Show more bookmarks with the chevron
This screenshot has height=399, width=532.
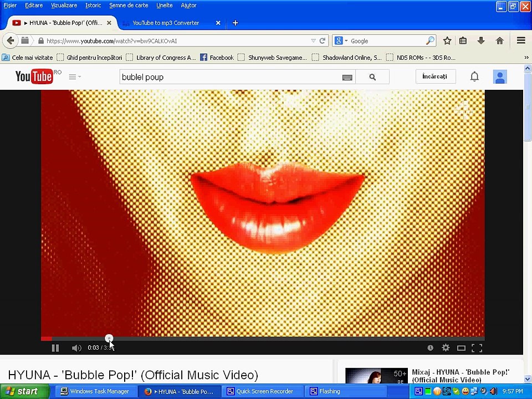click(526, 57)
